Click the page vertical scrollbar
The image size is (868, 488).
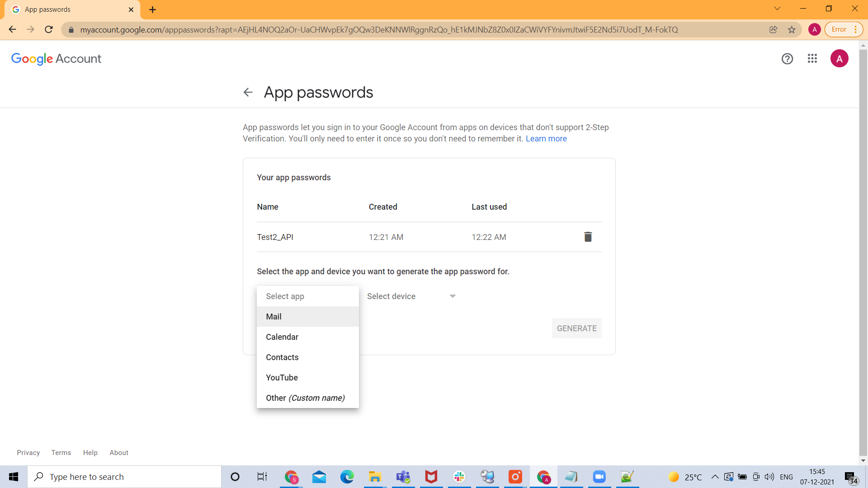863,253
